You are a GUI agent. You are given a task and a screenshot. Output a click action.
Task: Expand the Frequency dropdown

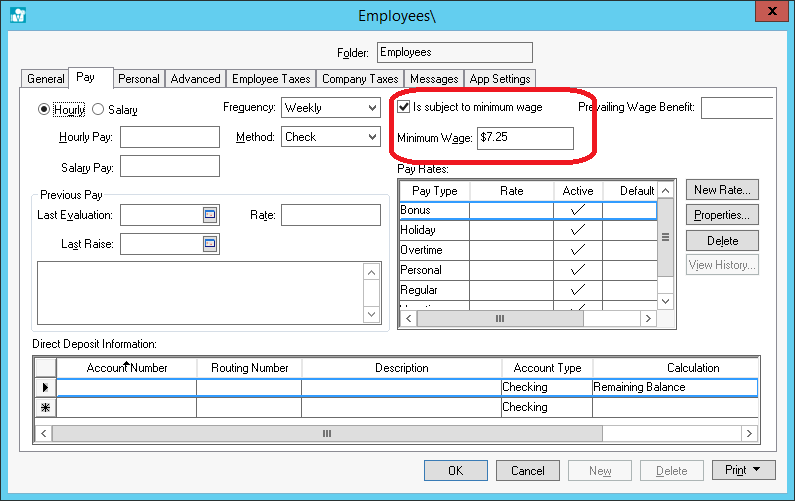tap(370, 107)
